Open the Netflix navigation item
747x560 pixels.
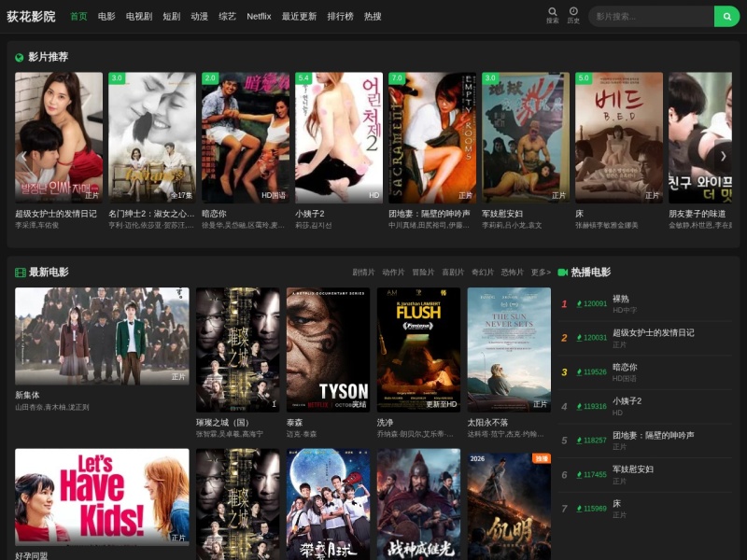[x=259, y=17]
